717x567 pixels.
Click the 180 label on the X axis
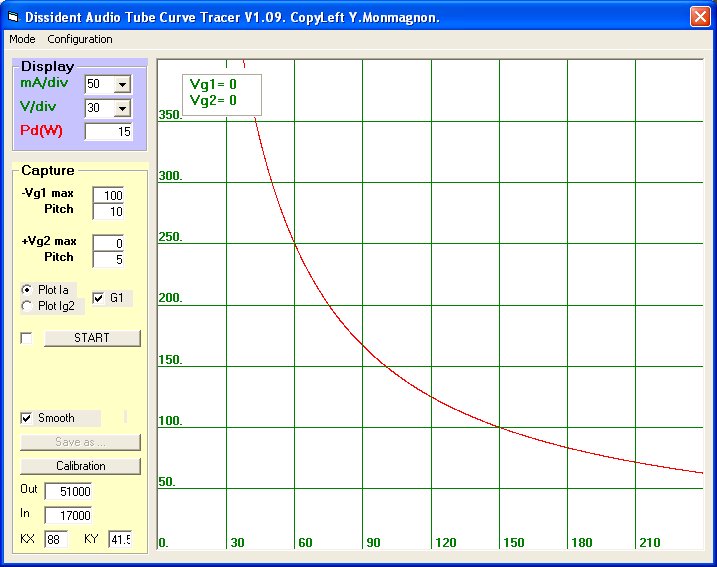582,543
